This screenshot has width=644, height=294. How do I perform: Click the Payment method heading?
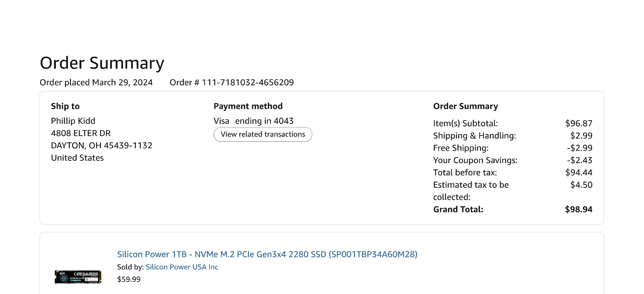pyautogui.click(x=248, y=106)
